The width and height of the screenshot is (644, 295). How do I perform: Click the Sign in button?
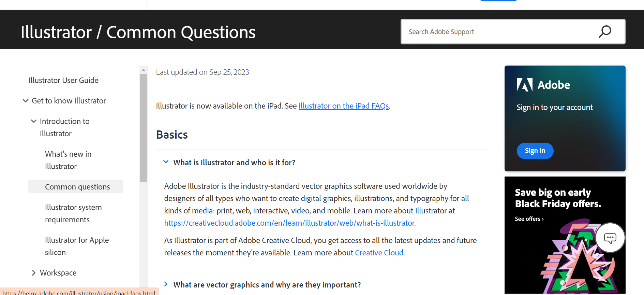[535, 151]
